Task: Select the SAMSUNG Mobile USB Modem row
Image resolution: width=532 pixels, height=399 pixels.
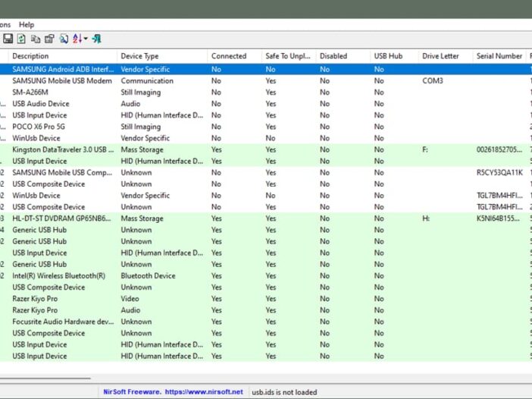Action: click(x=266, y=81)
